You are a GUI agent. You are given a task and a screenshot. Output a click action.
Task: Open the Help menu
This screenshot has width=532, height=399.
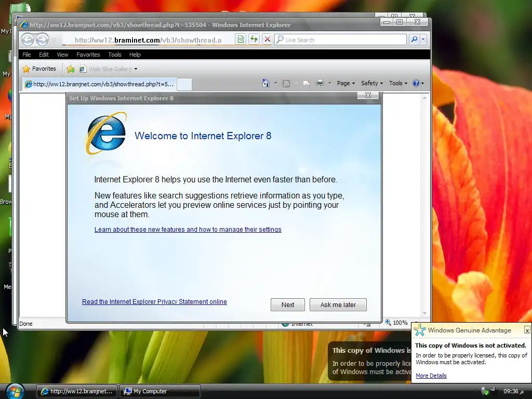135,55
